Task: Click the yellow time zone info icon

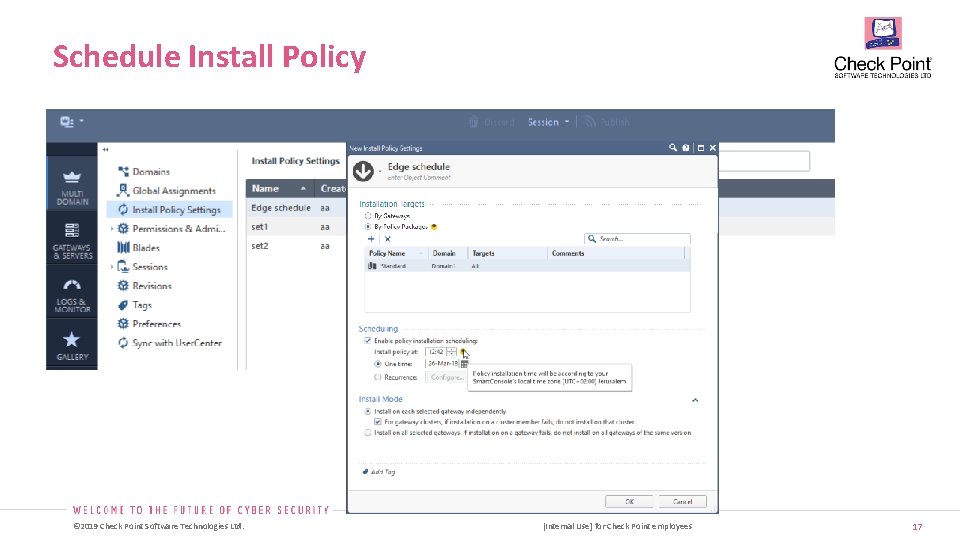Action: (x=463, y=351)
